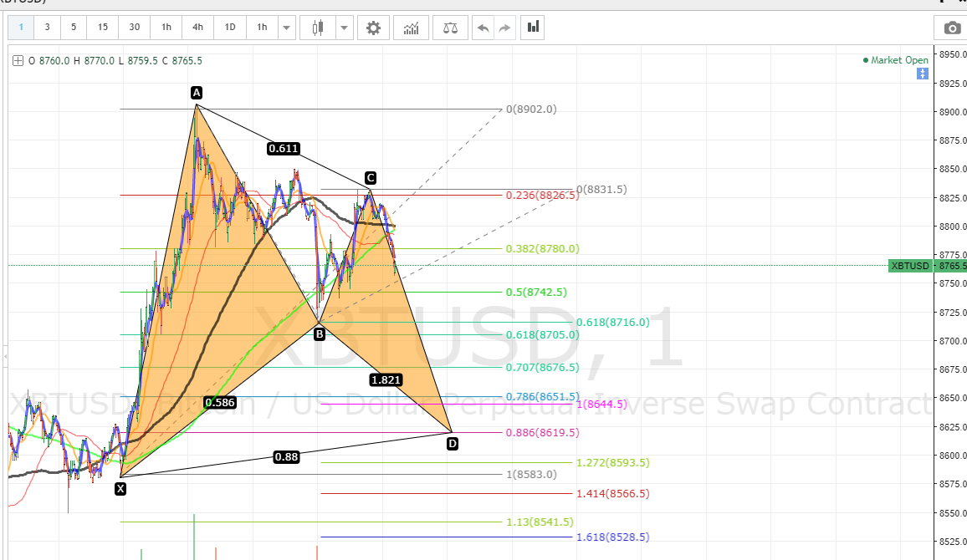Click Fibonacci level 0.5(8742.5)
This screenshot has width=967, height=560.
click(536, 292)
